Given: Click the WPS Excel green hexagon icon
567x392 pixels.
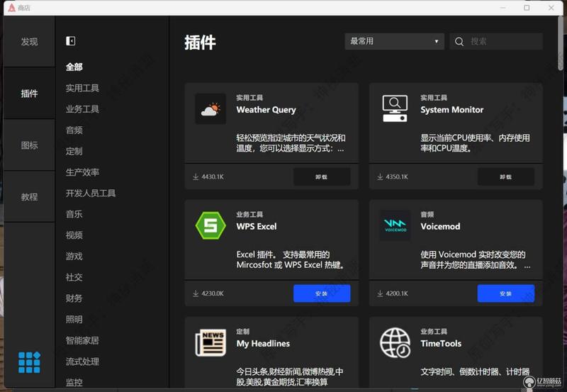Looking at the screenshot, I should pyautogui.click(x=210, y=225).
